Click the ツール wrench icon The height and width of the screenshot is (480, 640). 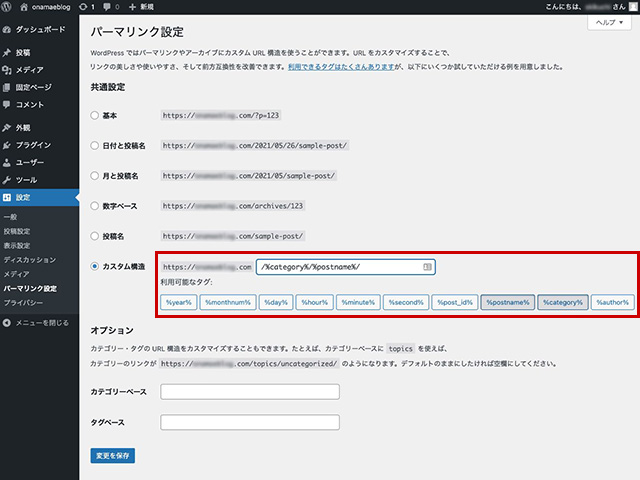[x=7, y=180]
